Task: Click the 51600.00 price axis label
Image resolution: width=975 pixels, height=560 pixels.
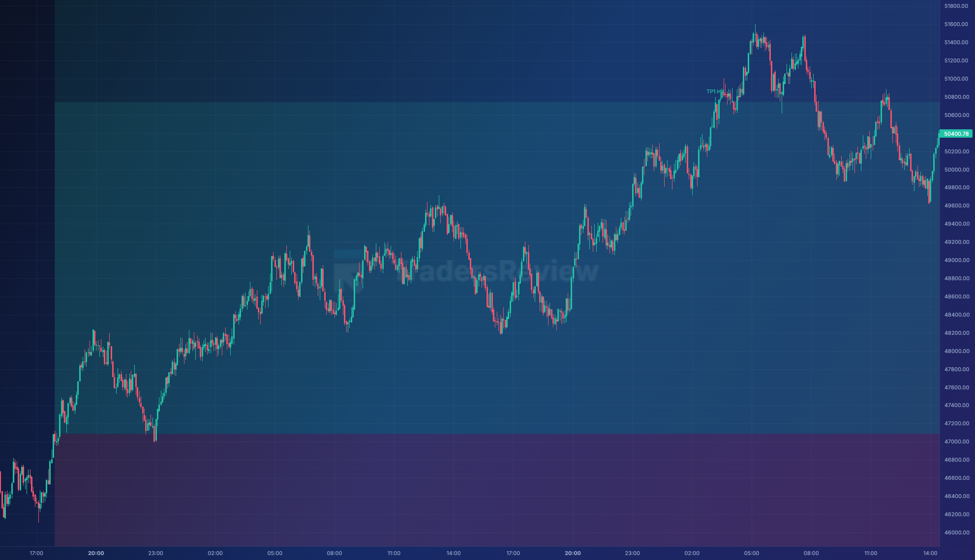Action: (956, 24)
